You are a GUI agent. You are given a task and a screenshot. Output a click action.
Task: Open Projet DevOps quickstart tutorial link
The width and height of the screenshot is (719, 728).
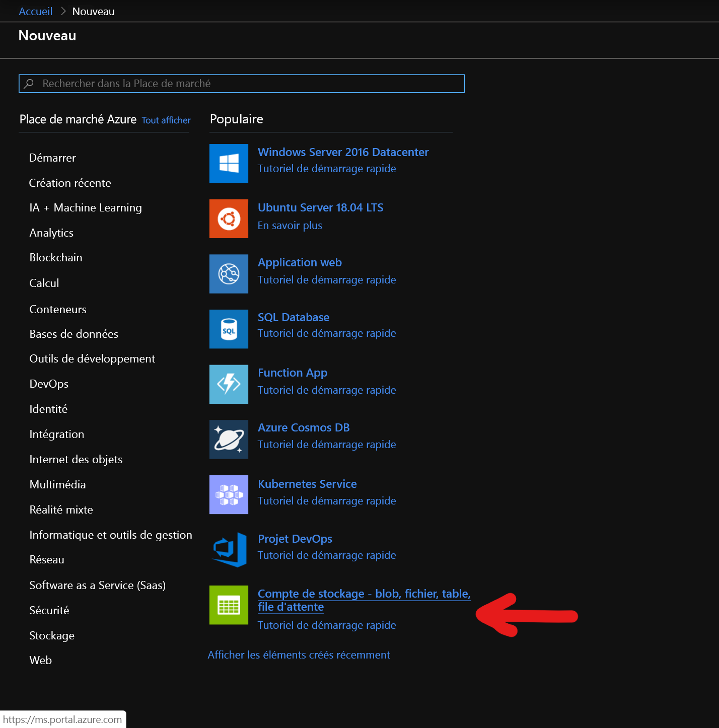click(x=327, y=555)
